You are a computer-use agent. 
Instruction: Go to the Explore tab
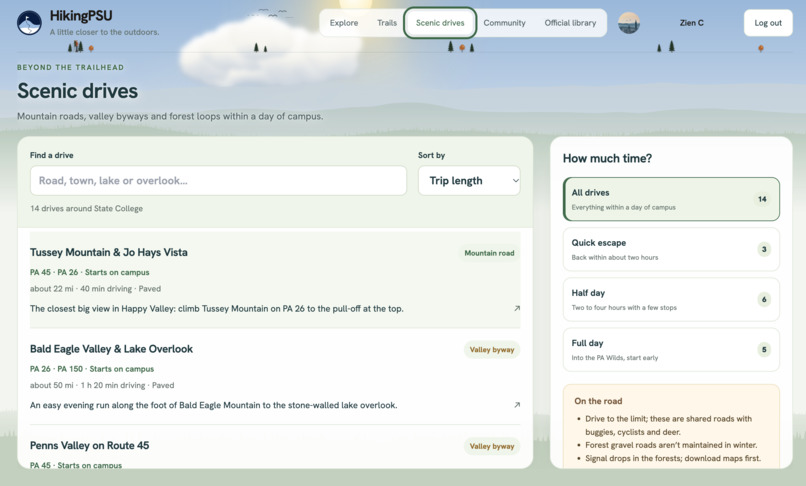tap(344, 23)
